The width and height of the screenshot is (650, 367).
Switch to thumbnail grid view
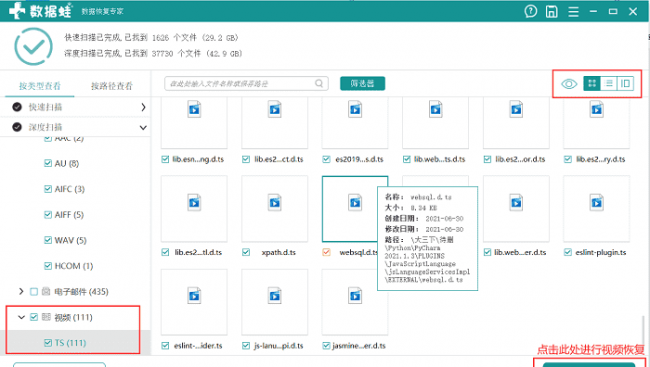click(x=592, y=83)
